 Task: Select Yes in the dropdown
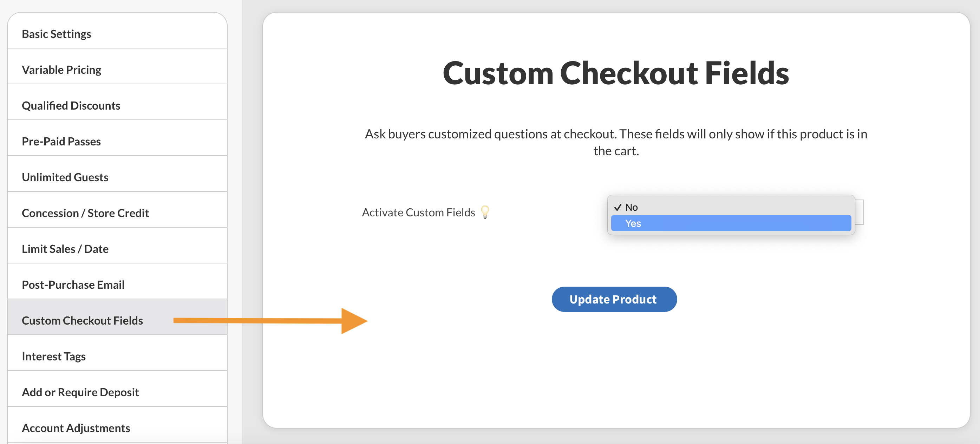click(731, 223)
